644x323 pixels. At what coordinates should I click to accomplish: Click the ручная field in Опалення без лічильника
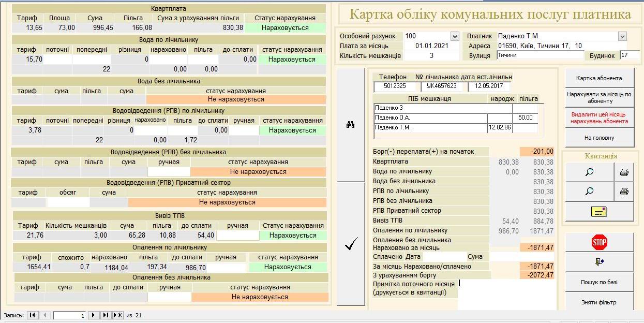click(169, 297)
